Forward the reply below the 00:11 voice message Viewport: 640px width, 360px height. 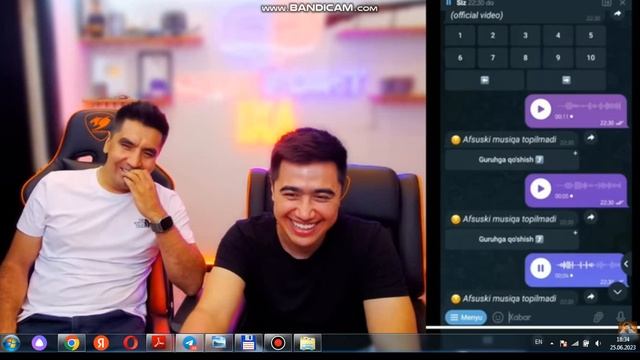point(591,138)
